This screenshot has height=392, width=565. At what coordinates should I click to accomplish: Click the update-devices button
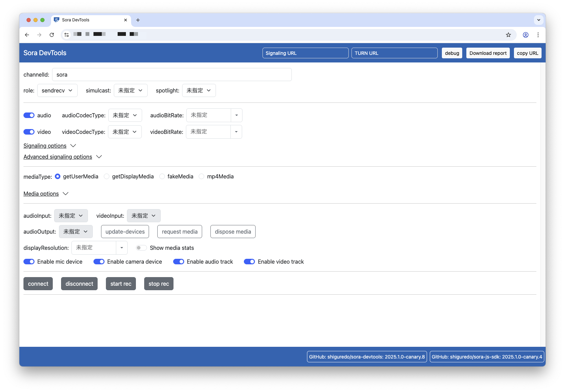point(125,232)
